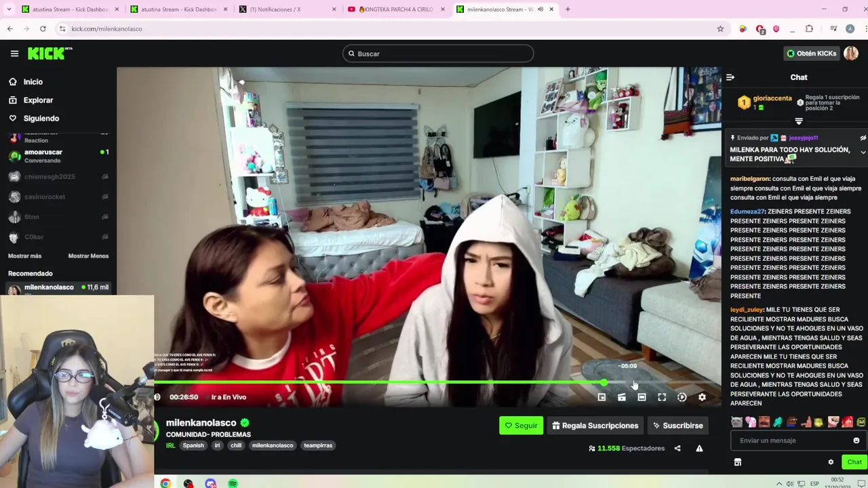Click the IRL category link
Viewport: 868px width, 488px height.
coord(170,445)
